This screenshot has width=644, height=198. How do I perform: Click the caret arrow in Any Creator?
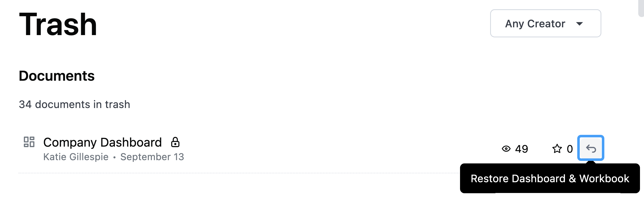(579, 24)
